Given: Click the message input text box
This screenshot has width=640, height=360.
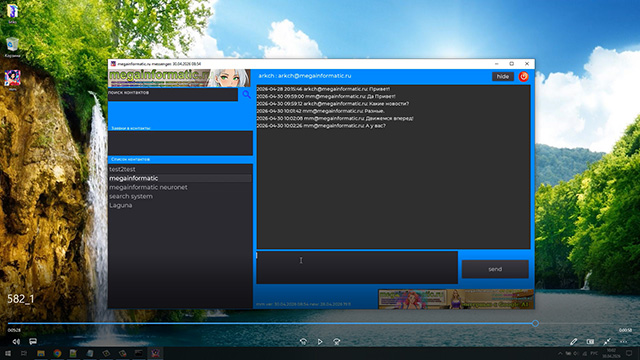Looking at the screenshot, I should click(357, 267).
